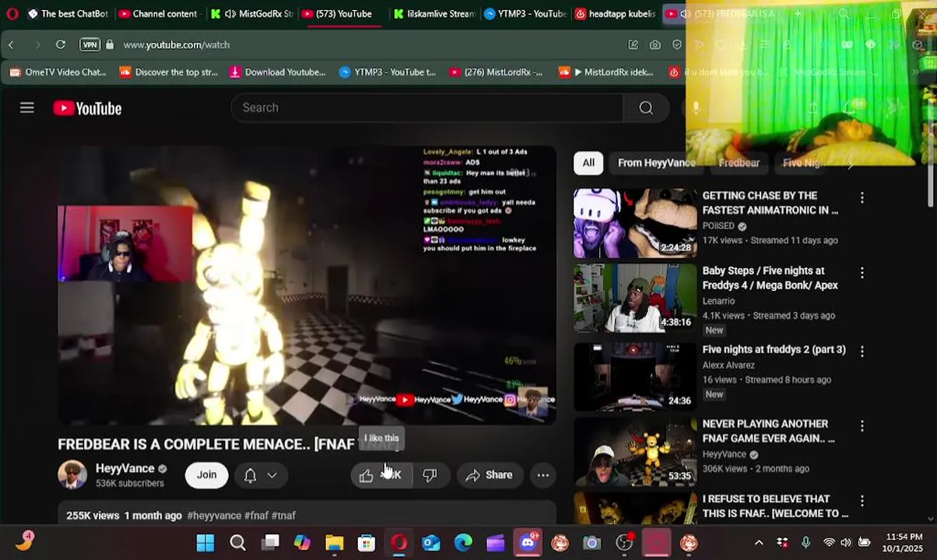Open Discover the top str... bookmark
Viewport: 937px width, 560px height.
[168, 72]
